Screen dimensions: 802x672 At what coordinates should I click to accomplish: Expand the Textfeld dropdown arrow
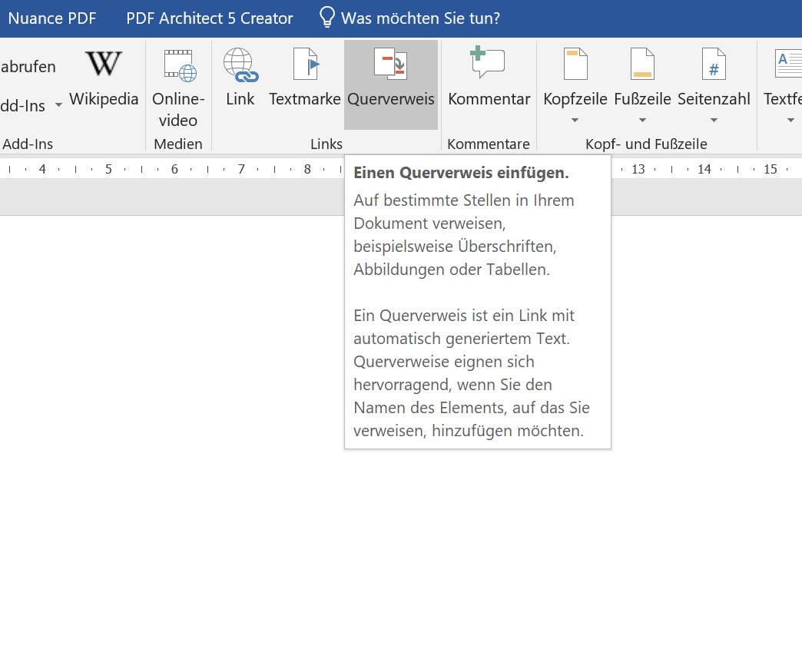790,120
